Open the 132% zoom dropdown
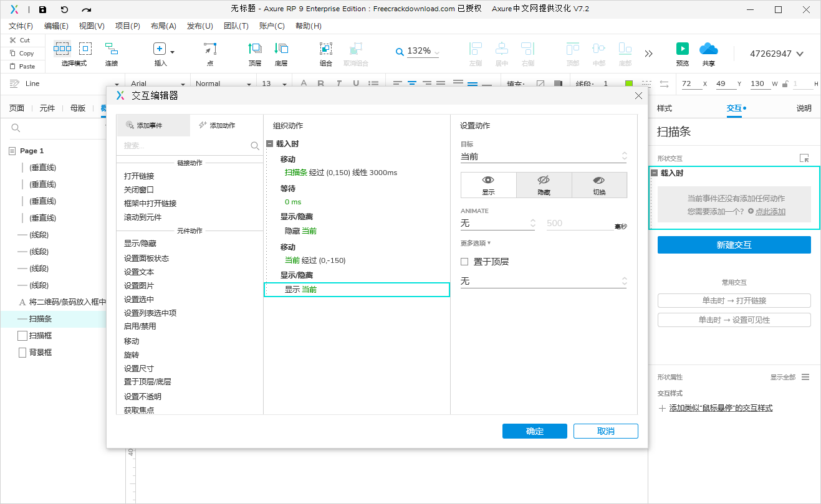The height and width of the screenshot is (504, 821). [423, 51]
